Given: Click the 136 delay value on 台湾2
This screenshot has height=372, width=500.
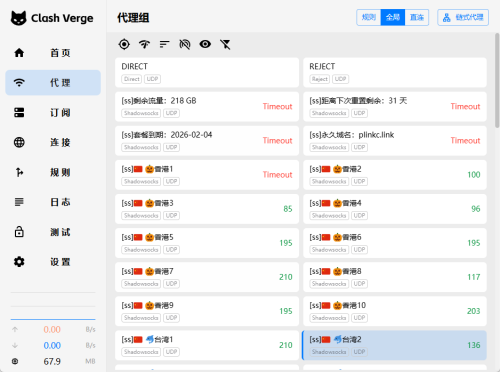Looking at the screenshot, I should coord(474,345).
